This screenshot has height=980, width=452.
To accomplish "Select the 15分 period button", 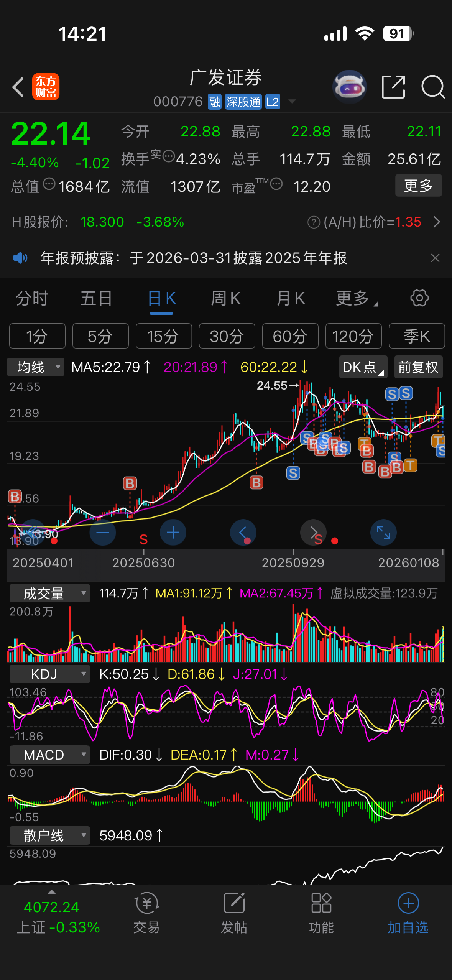I will 164,336.
